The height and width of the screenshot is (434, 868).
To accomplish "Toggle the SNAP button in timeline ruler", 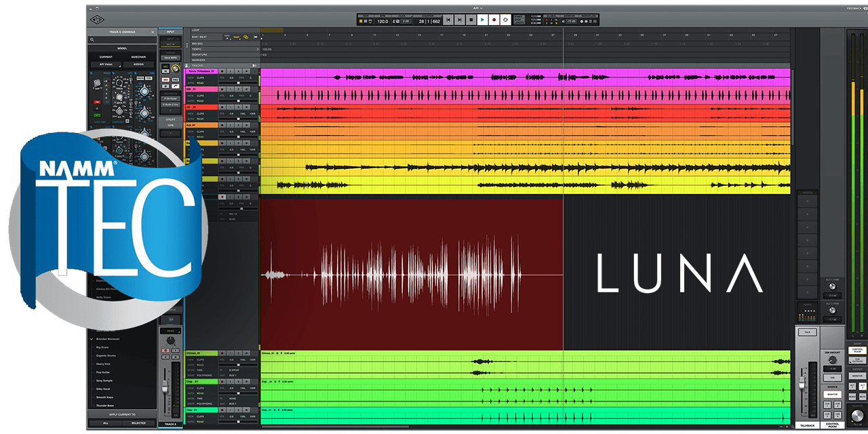I will (x=237, y=37).
